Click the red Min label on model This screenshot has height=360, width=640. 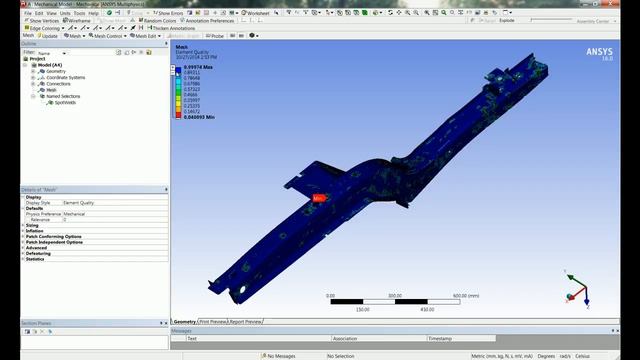coord(319,198)
